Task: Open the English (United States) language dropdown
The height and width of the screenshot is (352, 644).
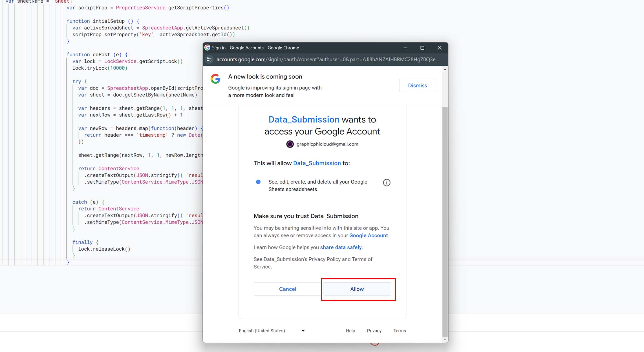Action: (x=262, y=331)
